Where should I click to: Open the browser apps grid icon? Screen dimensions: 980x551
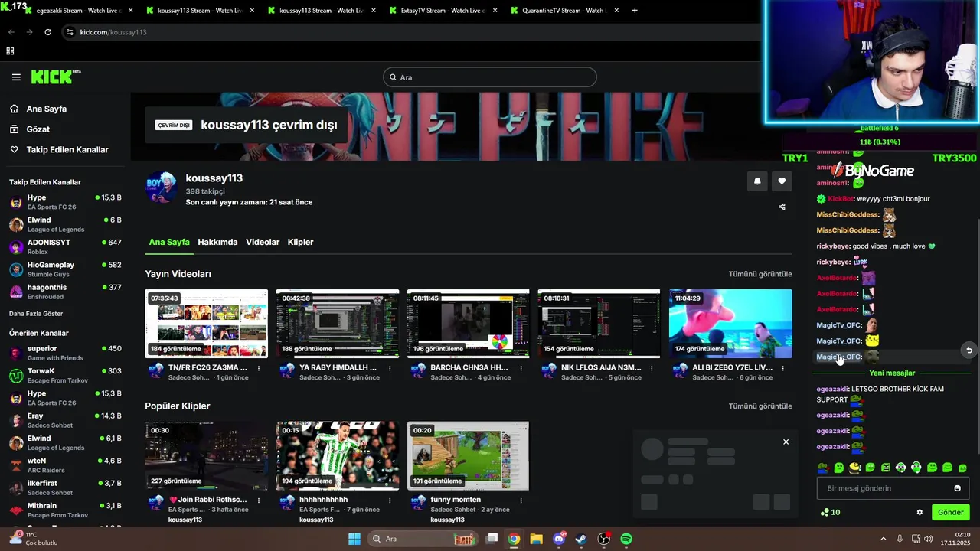tap(10, 51)
